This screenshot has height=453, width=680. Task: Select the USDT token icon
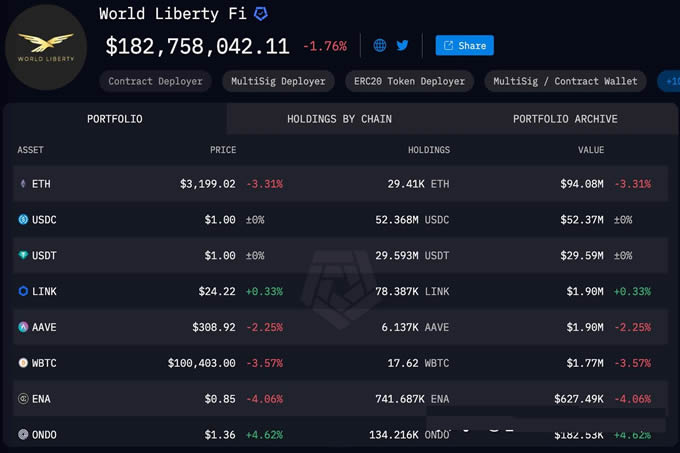click(x=23, y=255)
